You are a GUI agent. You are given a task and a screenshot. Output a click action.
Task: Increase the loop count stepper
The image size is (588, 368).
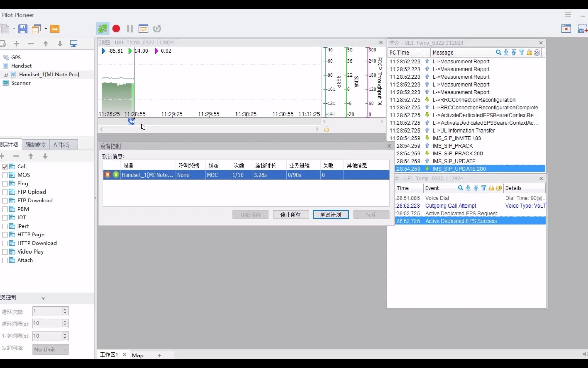[x=65, y=309]
